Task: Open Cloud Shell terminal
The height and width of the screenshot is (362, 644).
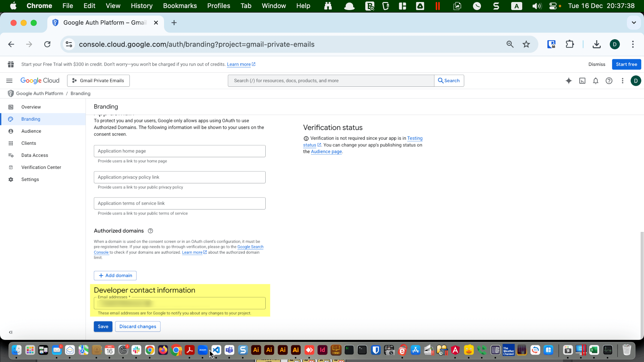Action: (583, 80)
